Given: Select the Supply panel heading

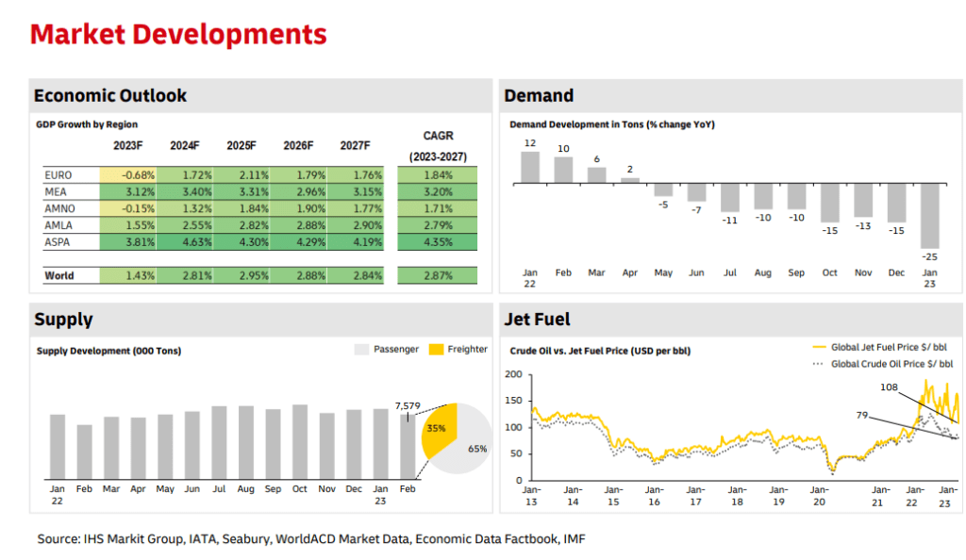Looking at the screenshot, I should click(63, 319).
